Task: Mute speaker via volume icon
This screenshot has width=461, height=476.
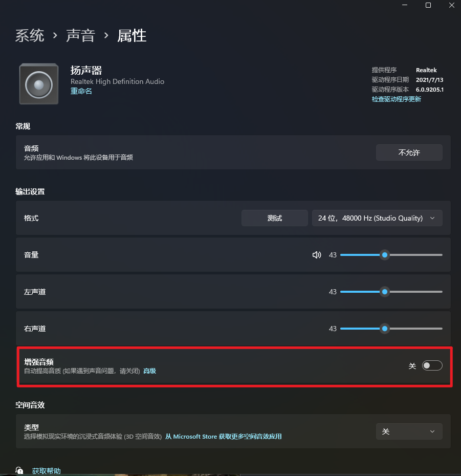Action: 317,255
